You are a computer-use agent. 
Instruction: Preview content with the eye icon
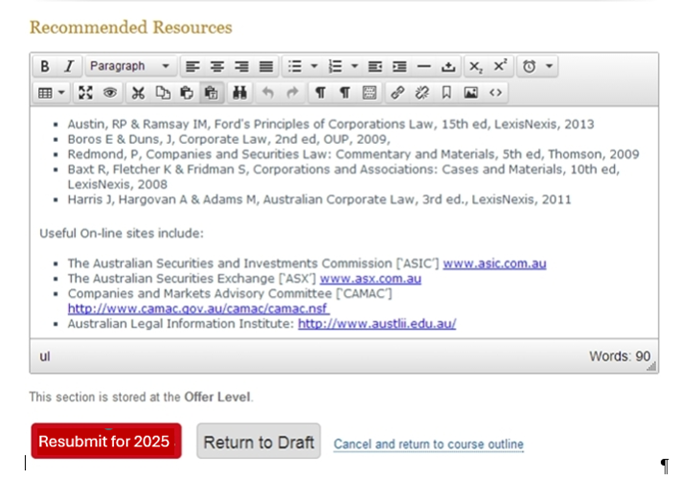[110, 92]
